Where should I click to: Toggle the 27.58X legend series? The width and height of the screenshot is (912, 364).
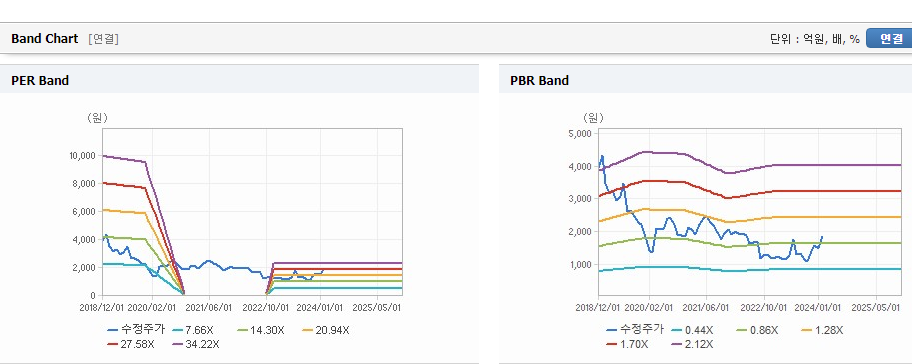(x=131, y=344)
